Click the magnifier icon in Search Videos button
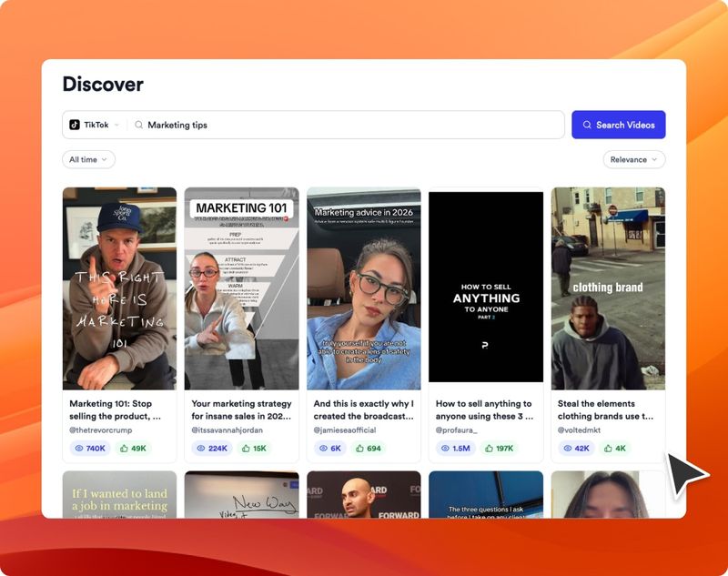Image resolution: width=728 pixels, height=576 pixels. [x=587, y=125]
